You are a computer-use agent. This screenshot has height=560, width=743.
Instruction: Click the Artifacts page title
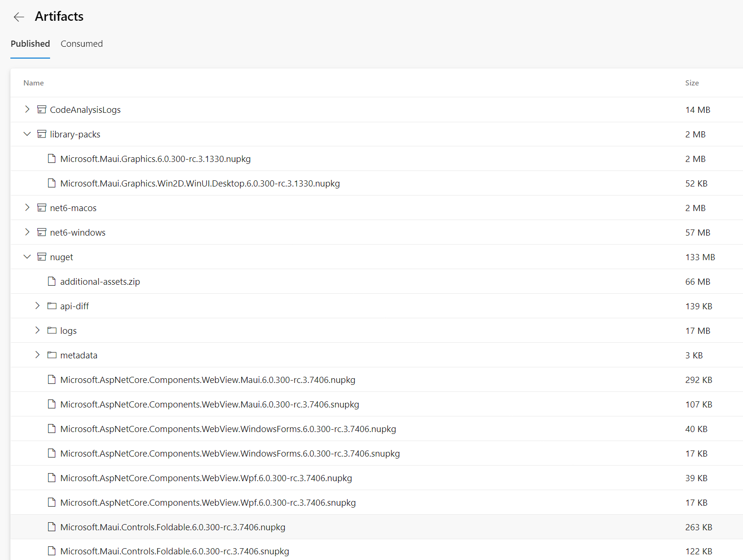(x=59, y=16)
